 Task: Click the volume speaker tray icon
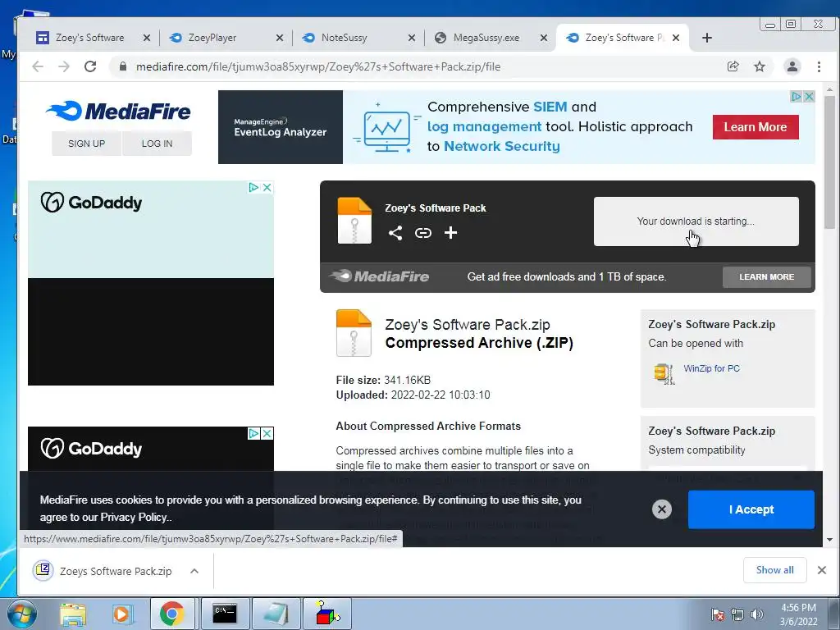pyautogui.click(x=757, y=614)
